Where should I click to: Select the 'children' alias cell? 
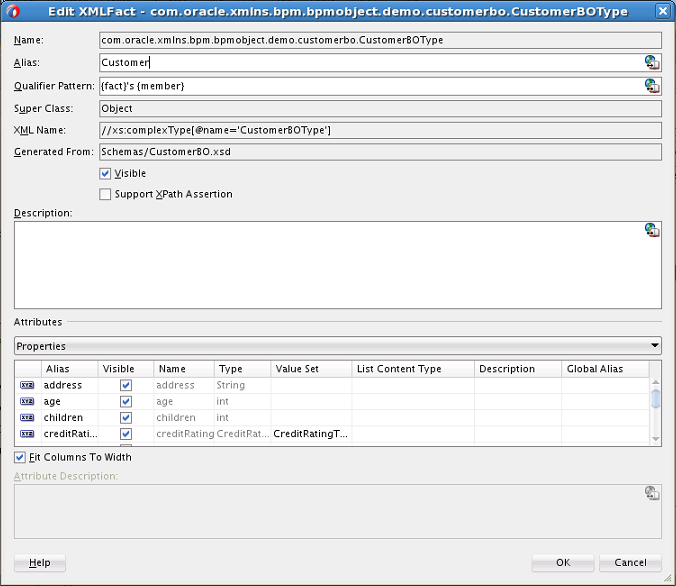click(x=70, y=417)
